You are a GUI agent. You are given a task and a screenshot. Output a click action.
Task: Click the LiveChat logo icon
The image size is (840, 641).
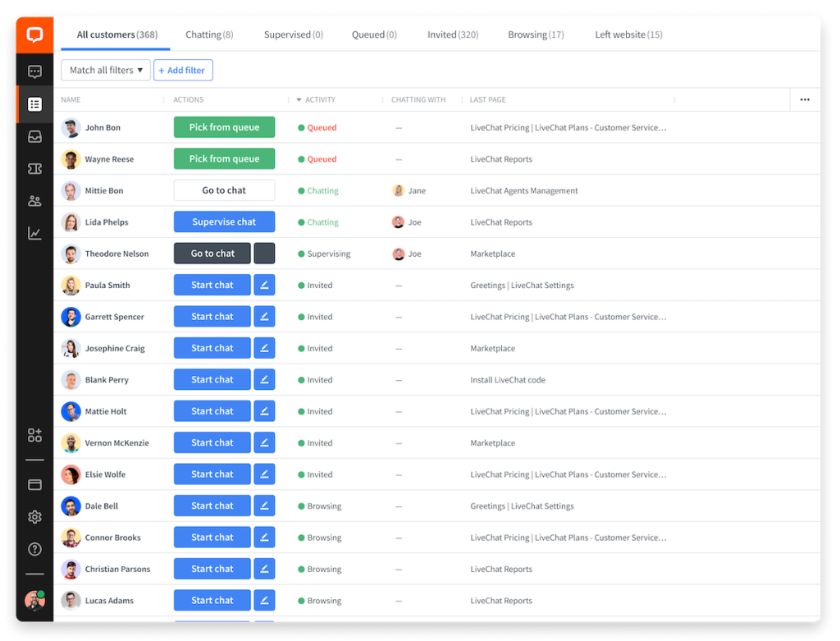click(x=34, y=35)
